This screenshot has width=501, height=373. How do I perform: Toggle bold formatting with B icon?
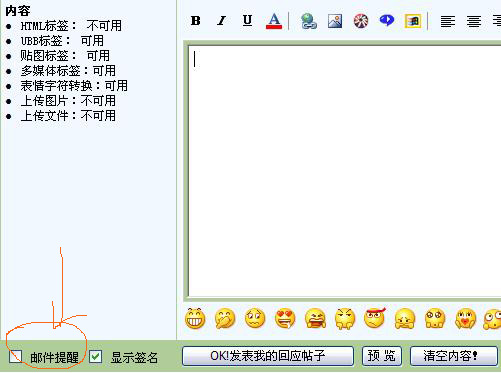pos(196,21)
